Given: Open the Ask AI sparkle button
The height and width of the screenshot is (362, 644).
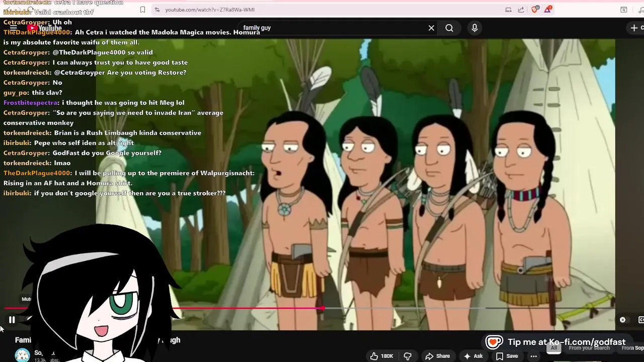Looking at the screenshot, I should [473, 356].
